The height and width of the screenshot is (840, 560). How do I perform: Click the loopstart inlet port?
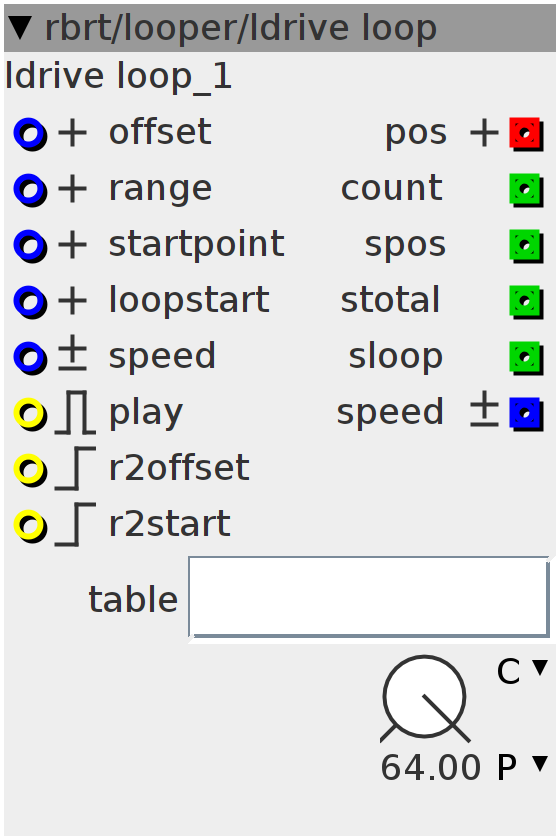pyautogui.click(x=30, y=301)
